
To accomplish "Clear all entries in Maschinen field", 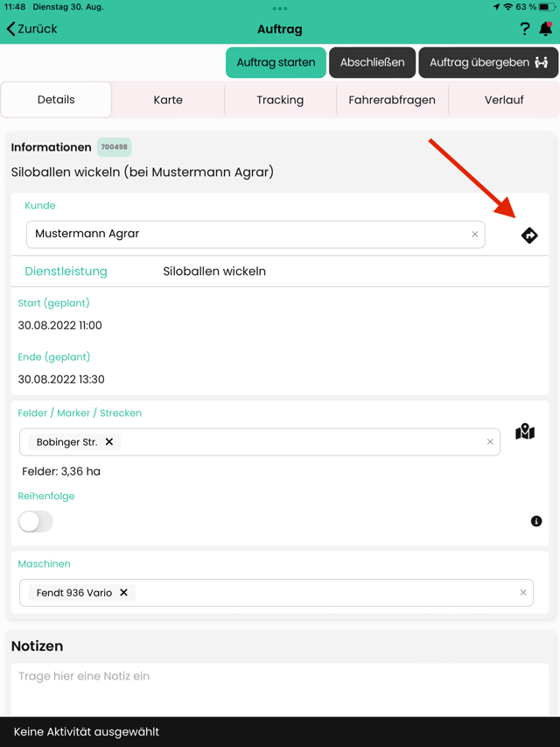I will tap(523, 592).
